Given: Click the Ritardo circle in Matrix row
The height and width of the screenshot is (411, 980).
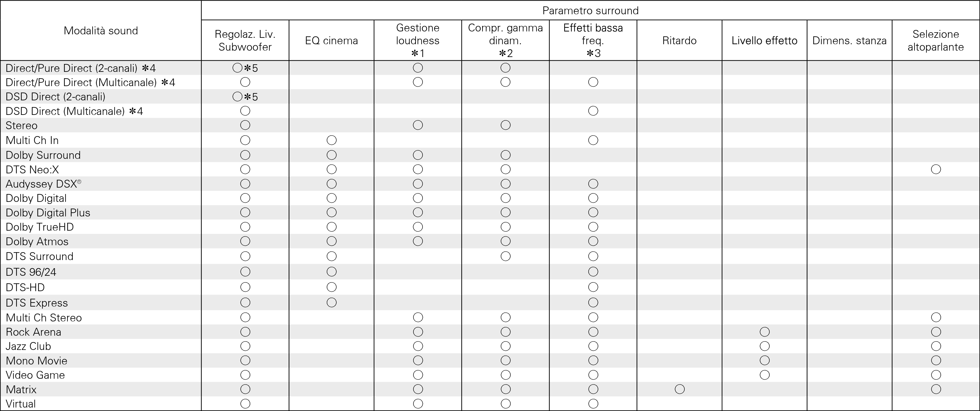Looking at the screenshot, I should tap(679, 389).
